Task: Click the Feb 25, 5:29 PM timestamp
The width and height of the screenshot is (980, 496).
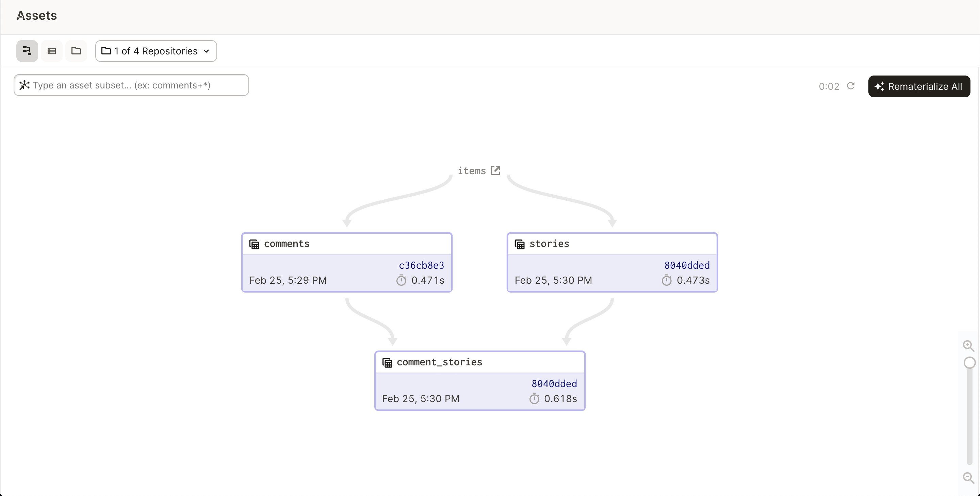Action: (288, 280)
